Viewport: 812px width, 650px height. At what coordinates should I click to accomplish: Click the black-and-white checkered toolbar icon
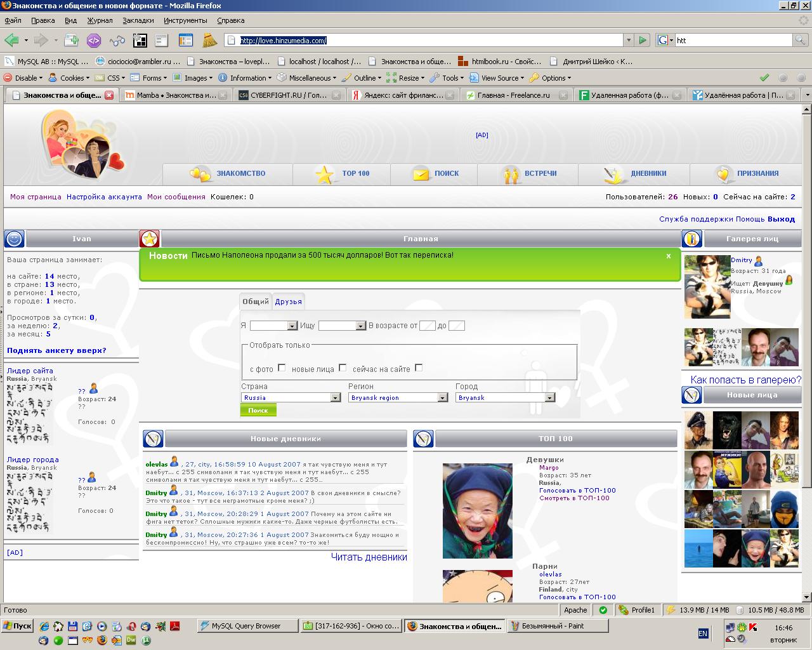(x=140, y=41)
